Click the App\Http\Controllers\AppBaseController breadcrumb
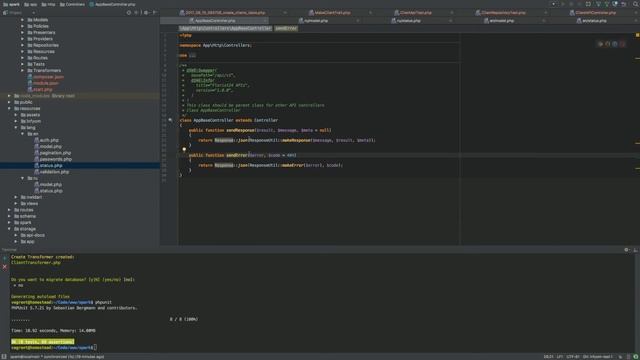The height and width of the screenshot is (360, 640). (x=225, y=28)
